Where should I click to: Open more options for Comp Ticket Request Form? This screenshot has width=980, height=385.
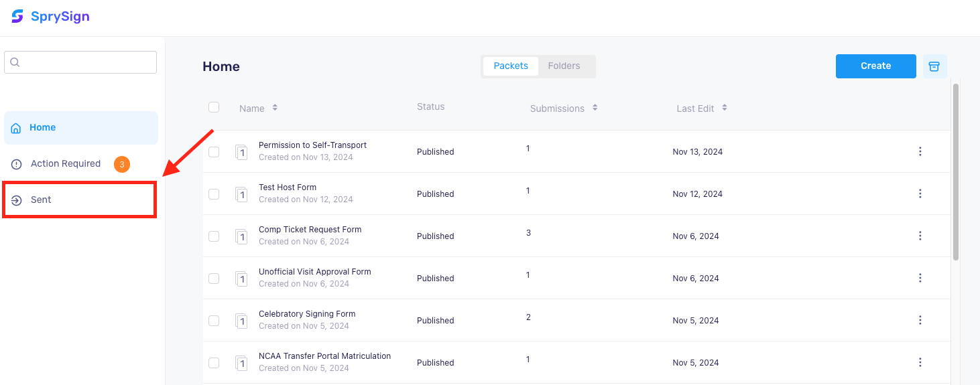pos(920,236)
